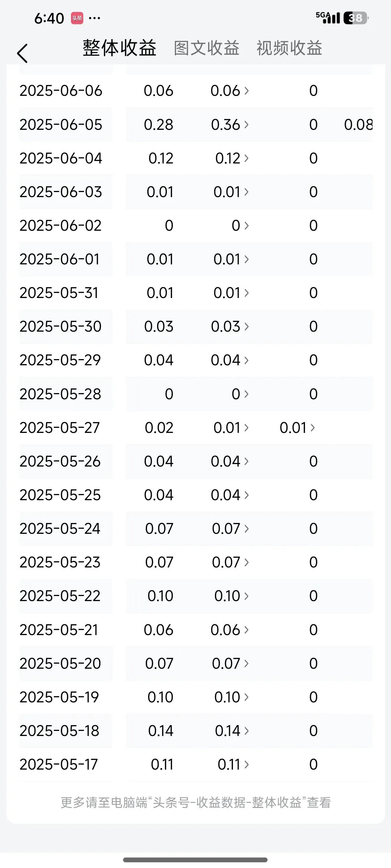Select the 2025-06-02 date row
391x868 pixels.
pos(195,226)
